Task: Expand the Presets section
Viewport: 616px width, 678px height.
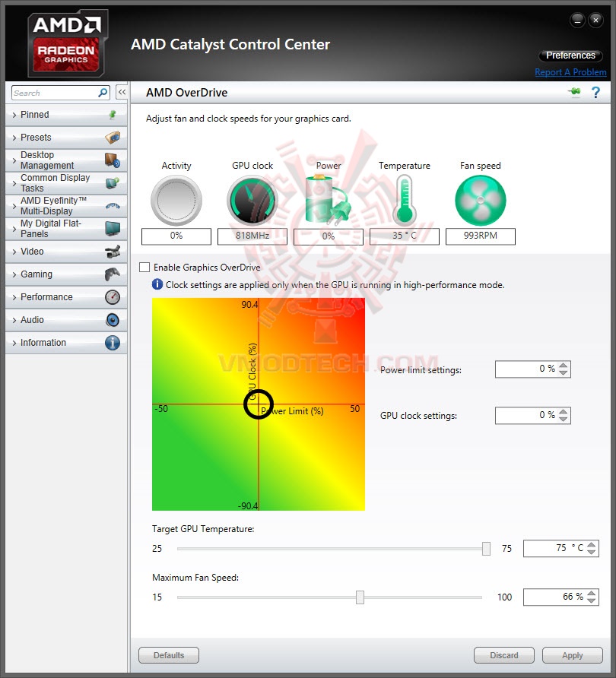Action: tap(66, 138)
